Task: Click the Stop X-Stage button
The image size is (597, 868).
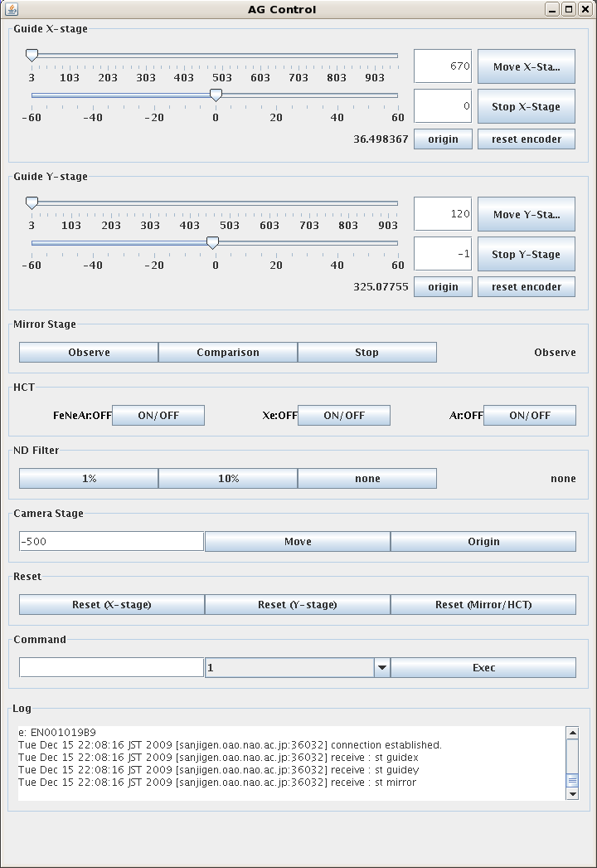Action: pos(527,106)
